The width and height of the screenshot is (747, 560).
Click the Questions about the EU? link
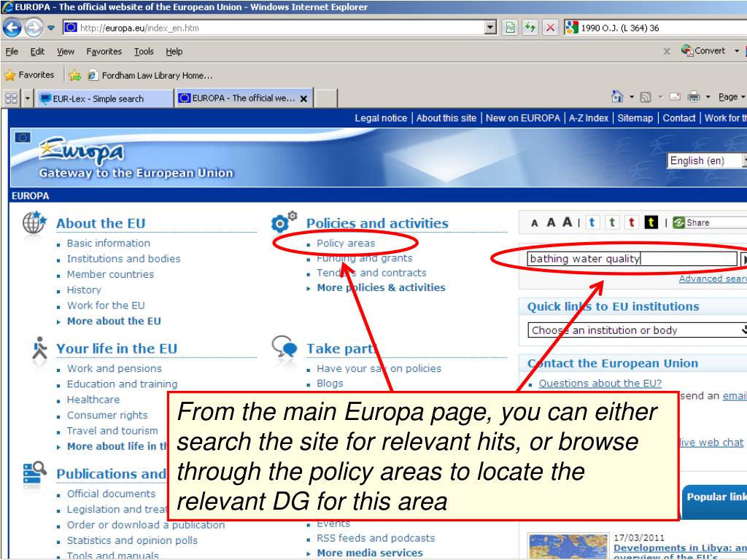600,384
